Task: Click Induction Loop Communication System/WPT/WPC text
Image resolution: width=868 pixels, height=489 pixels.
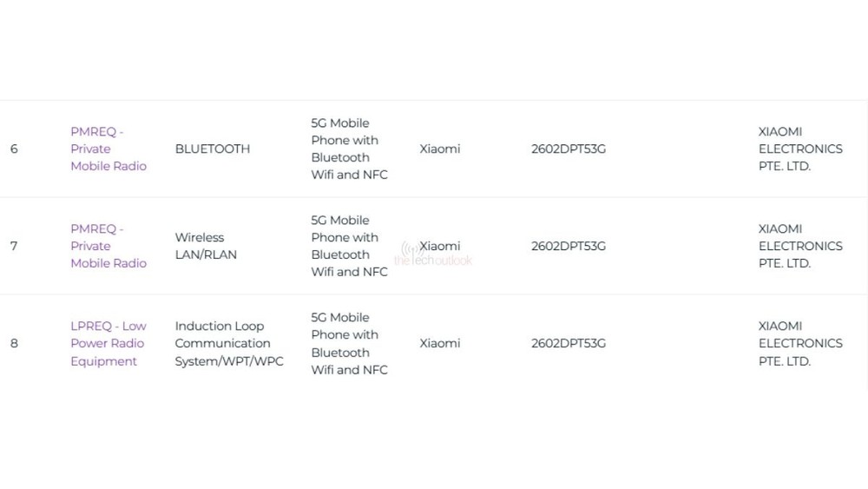Action: coord(229,343)
